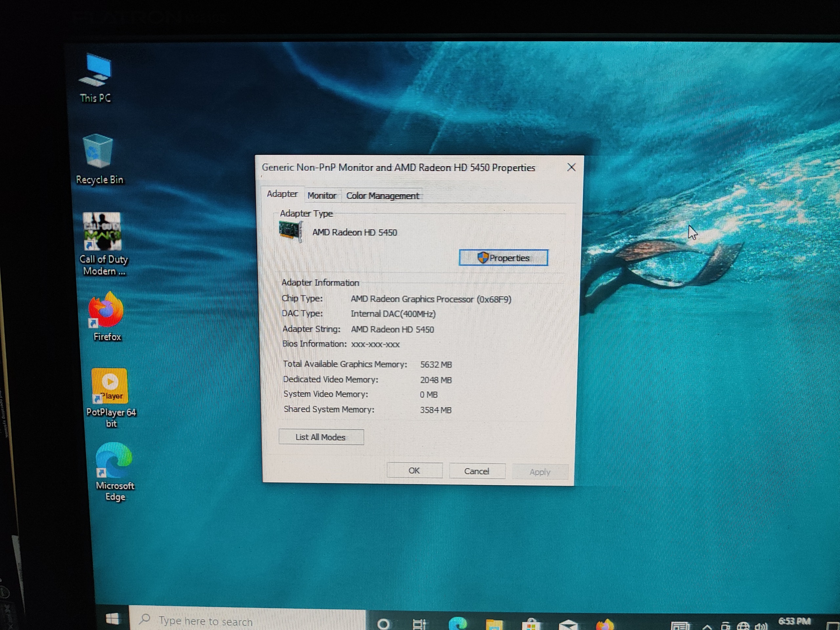
Task: Close the Radeon HD 5450 Properties dialog
Action: pyautogui.click(x=571, y=167)
